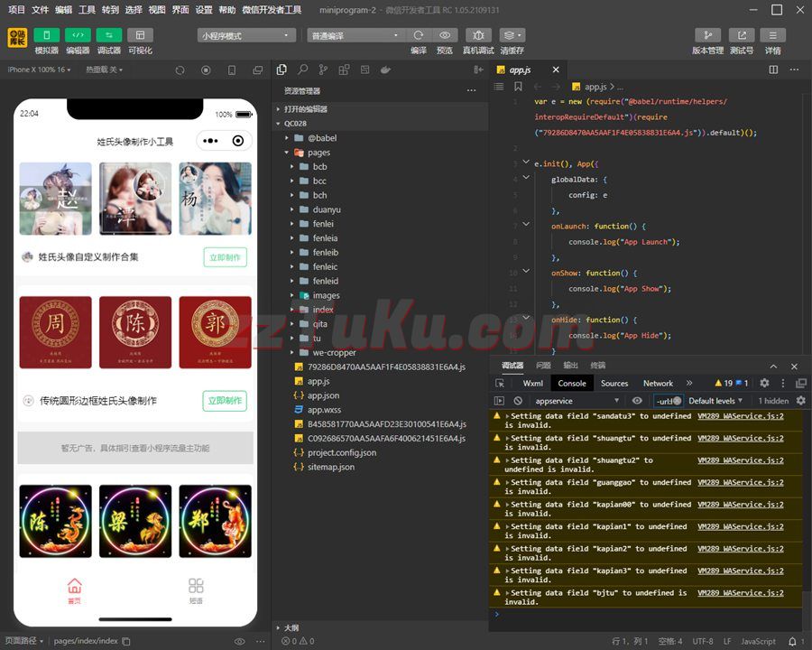Toggle the editor (编辑器) panel button
This screenshot has width=812, height=650.
tap(78, 35)
